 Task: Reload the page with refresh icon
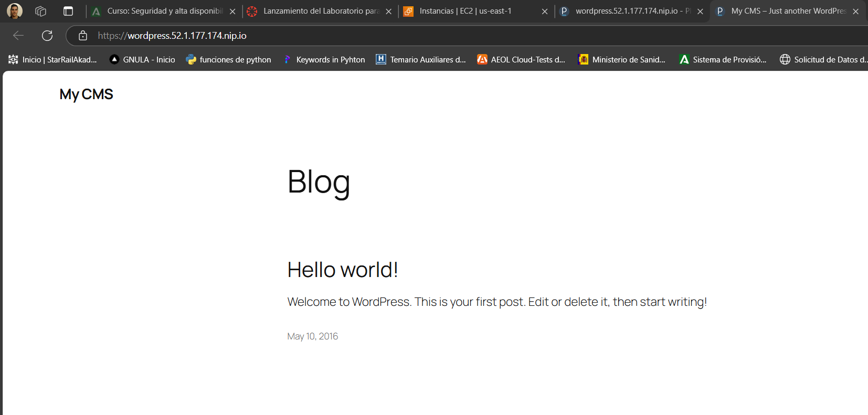pos(47,36)
